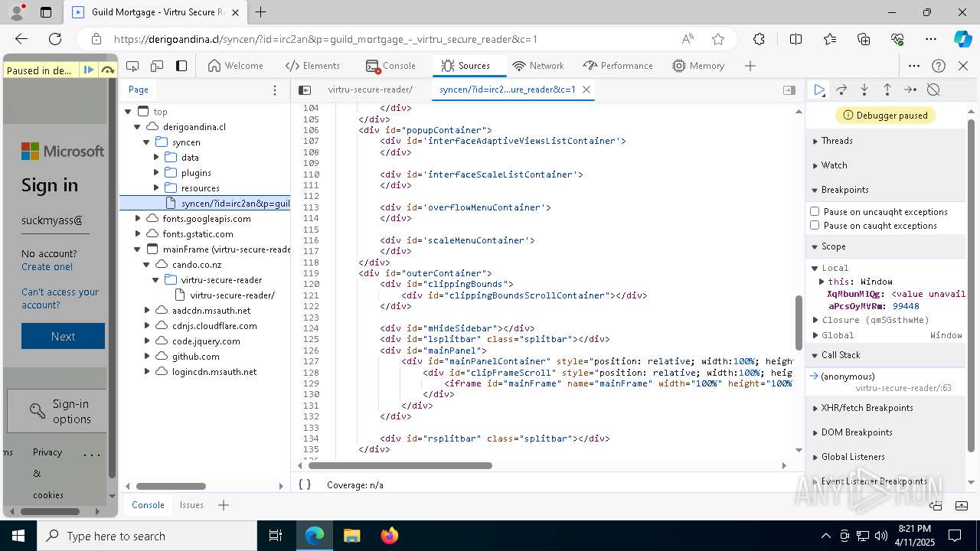Collapse derigoandina.cl tree node
Viewport: 980px width, 551px height.
pyautogui.click(x=137, y=126)
